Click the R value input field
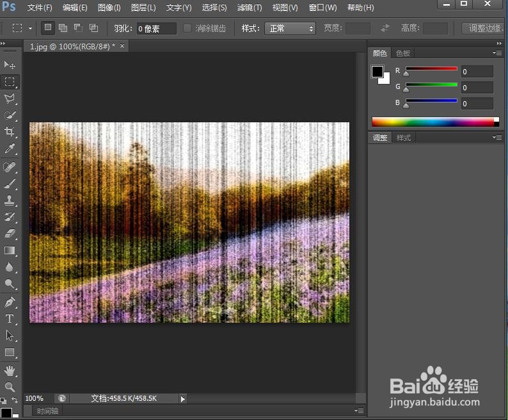Viewport: 508px width, 420px height. (x=477, y=71)
